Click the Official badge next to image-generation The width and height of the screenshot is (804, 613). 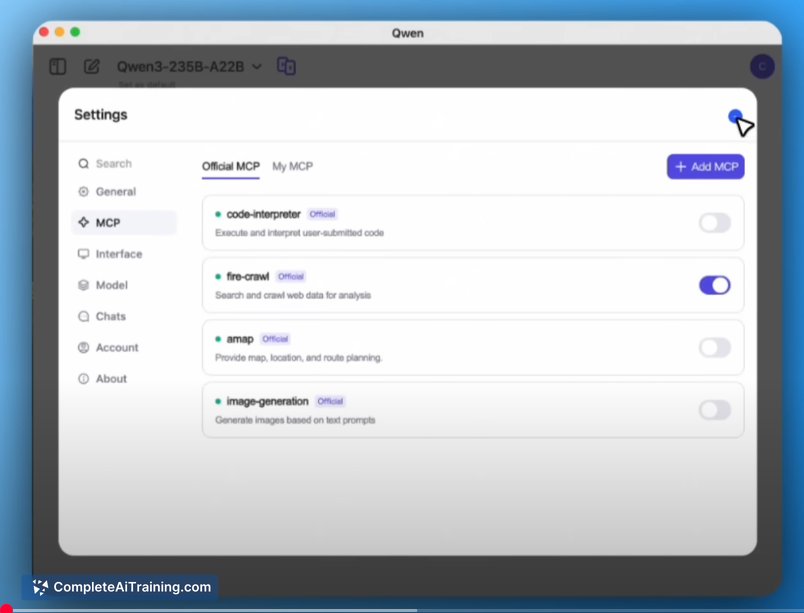[x=330, y=401]
